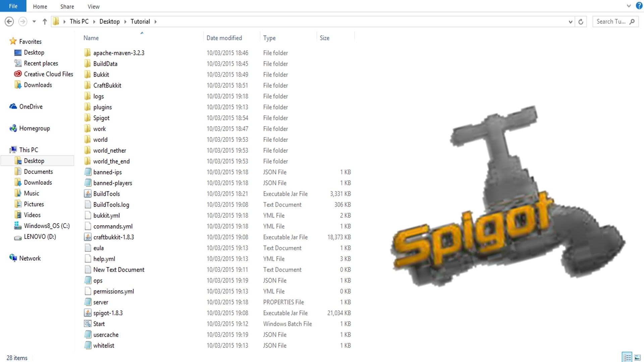Select the BuildTools jar file icon
Screen dimensions: 644x362
pyautogui.click(x=88, y=194)
